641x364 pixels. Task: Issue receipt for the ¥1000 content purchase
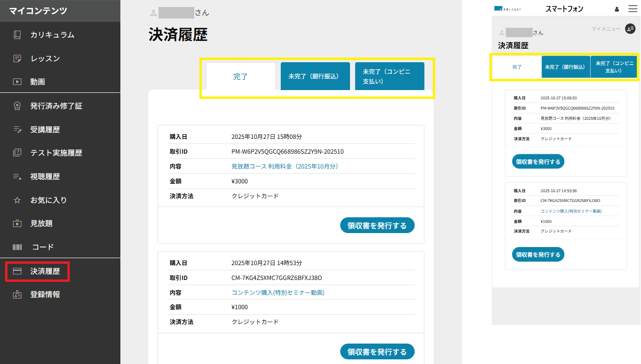pyautogui.click(x=377, y=351)
